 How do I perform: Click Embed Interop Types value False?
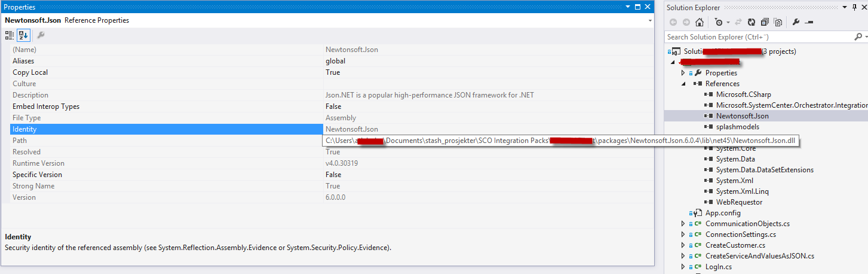point(333,106)
